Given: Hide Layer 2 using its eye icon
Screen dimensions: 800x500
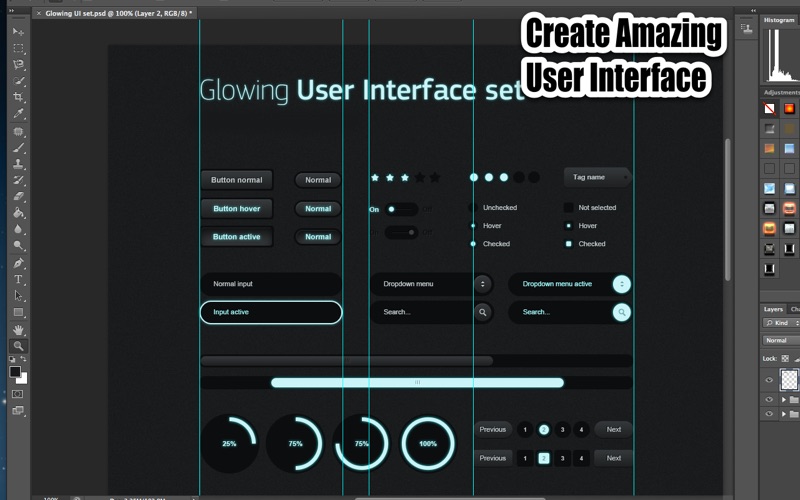Looking at the screenshot, I should pyautogui.click(x=769, y=380).
